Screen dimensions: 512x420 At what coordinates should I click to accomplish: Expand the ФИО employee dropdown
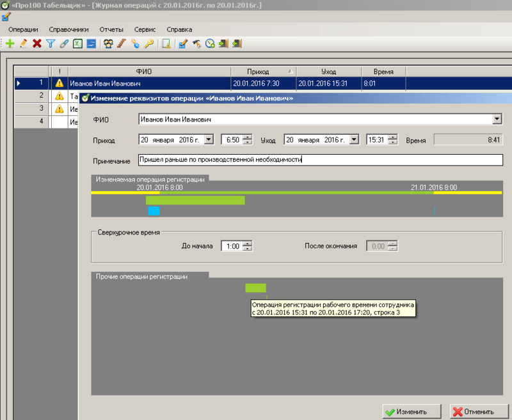[497, 119]
